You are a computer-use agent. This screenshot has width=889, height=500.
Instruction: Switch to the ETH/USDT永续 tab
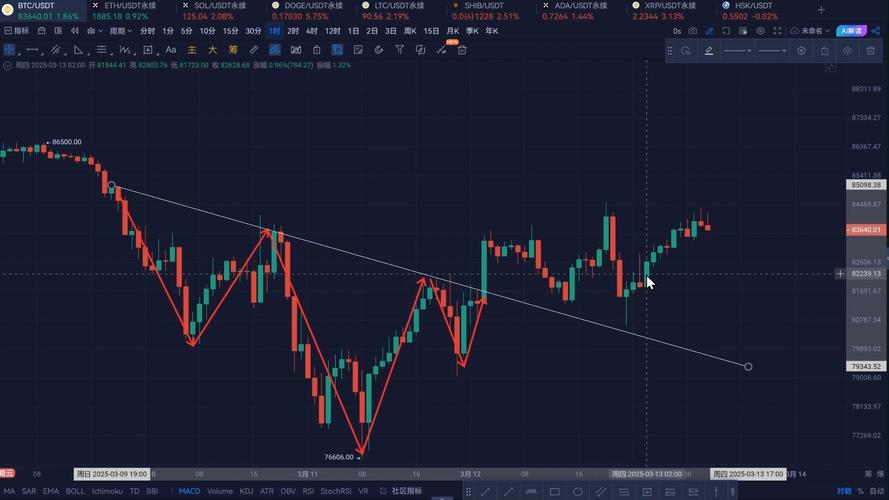pos(128,5)
